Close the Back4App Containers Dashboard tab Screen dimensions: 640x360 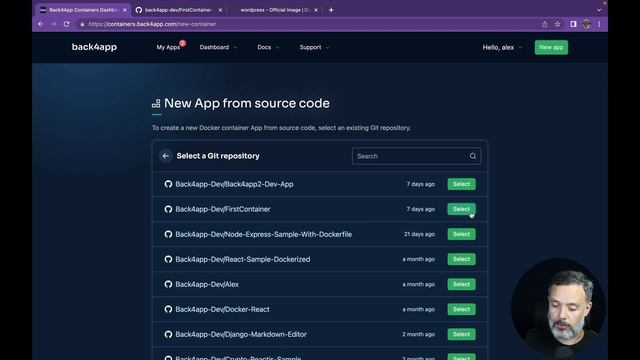pyautogui.click(x=124, y=10)
